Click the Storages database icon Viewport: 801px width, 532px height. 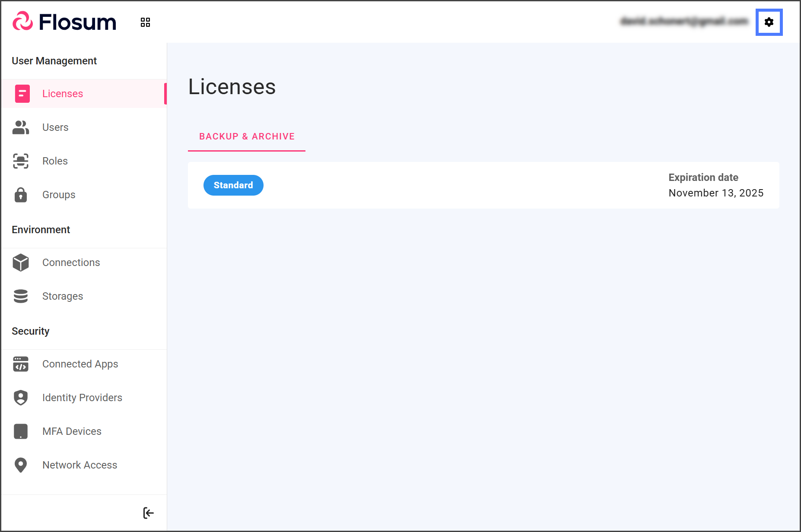21,296
